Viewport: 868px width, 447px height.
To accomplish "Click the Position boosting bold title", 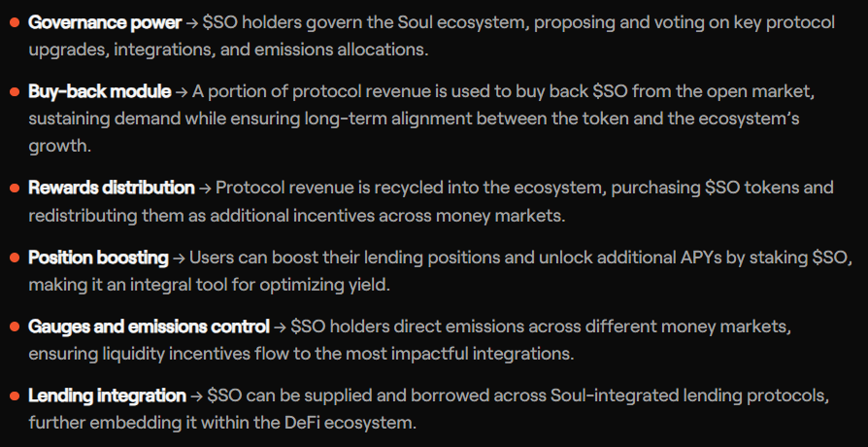I will [x=97, y=258].
